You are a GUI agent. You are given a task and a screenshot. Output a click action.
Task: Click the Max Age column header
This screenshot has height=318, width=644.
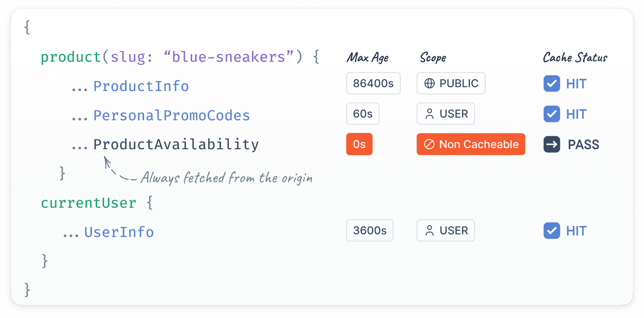tap(368, 58)
